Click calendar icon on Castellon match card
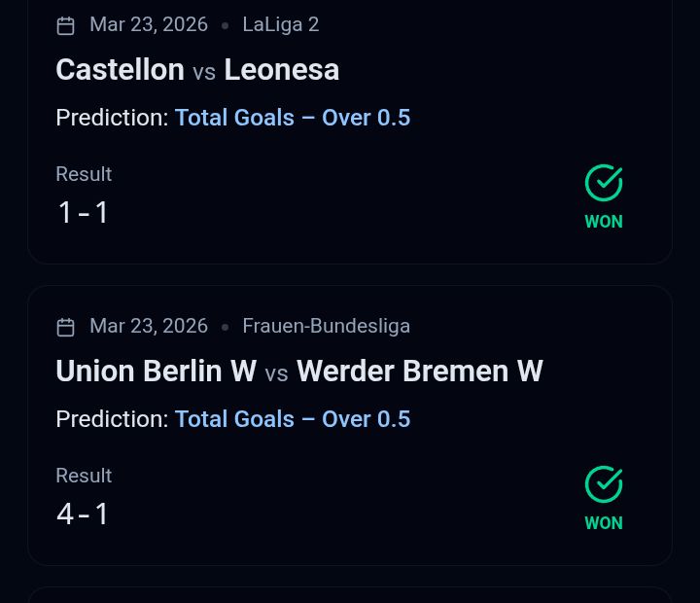 coord(66,25)
